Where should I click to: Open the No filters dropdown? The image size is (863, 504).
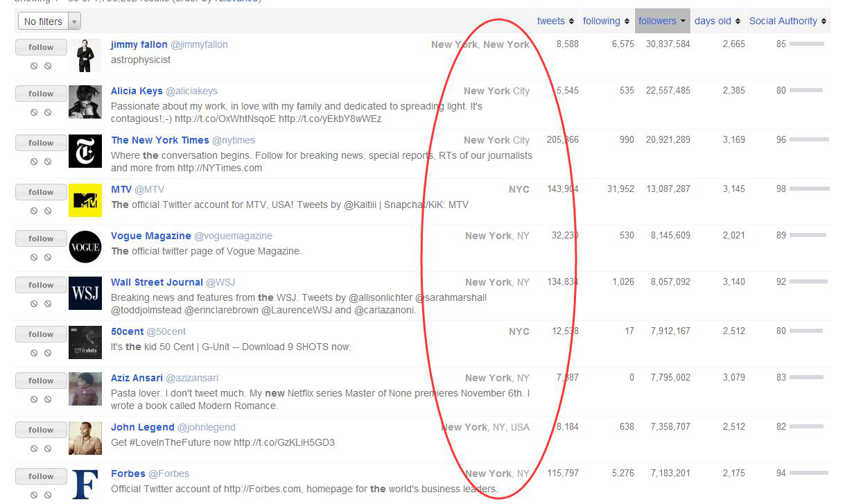[x=48, y=21]
